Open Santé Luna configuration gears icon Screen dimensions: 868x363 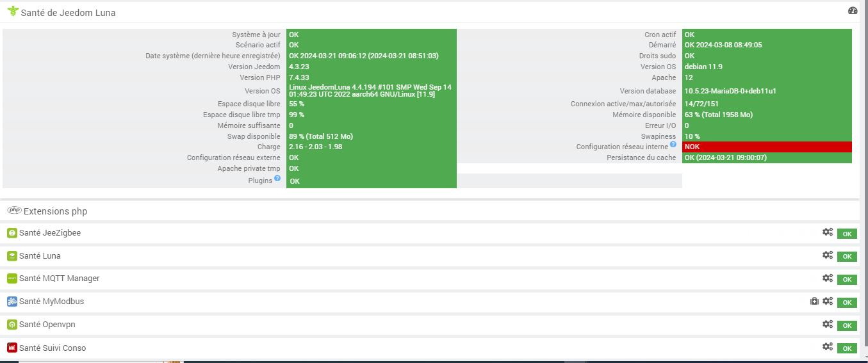click(828, 255)
